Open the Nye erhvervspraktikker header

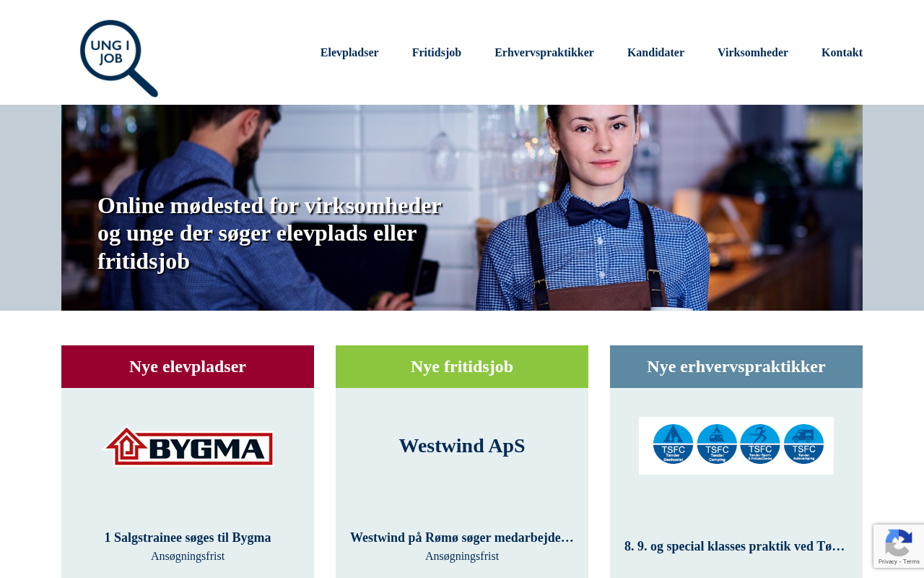736,366
